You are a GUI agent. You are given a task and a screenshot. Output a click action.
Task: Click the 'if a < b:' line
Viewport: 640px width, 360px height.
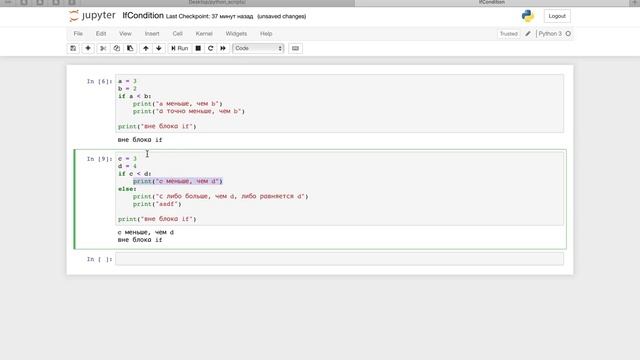point(135,96)
